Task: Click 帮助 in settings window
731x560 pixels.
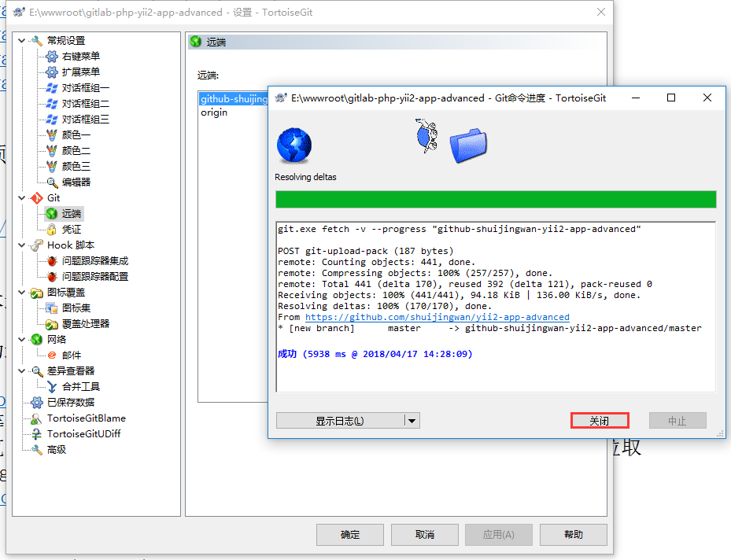Action: click(x=574, y=534)
